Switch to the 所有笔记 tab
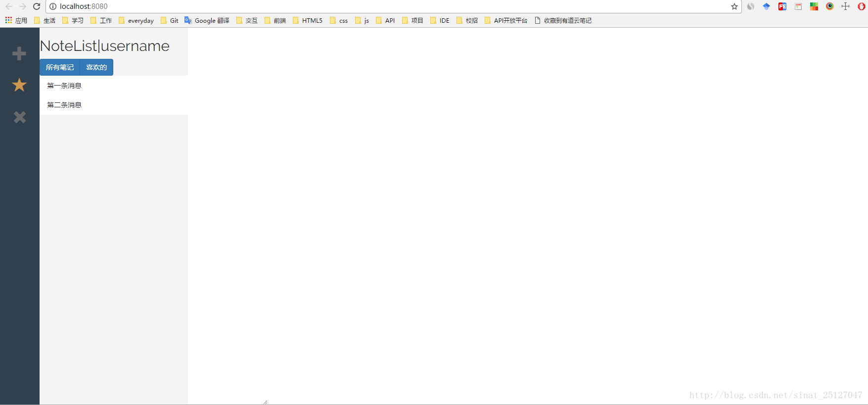 coord(60,67)
